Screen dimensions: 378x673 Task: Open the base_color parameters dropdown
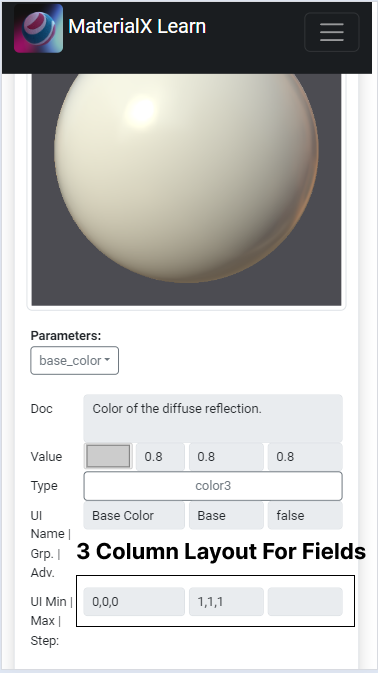click(75, 361)
